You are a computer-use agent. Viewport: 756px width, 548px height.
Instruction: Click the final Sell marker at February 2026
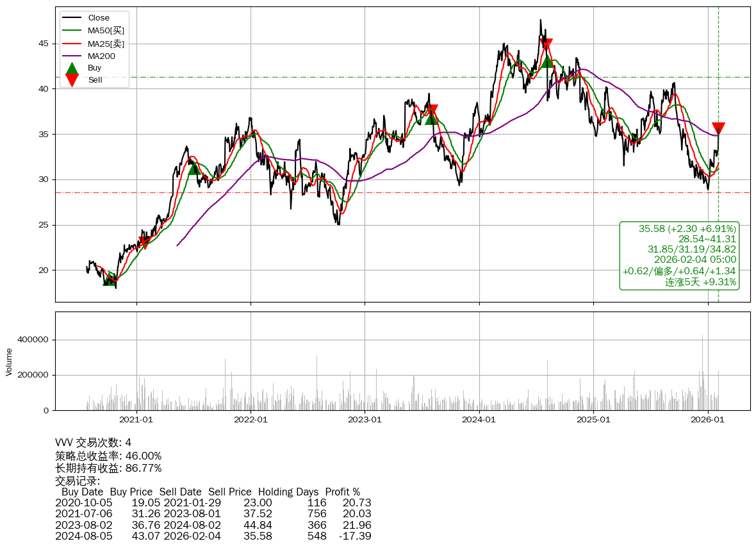(718, 128)
